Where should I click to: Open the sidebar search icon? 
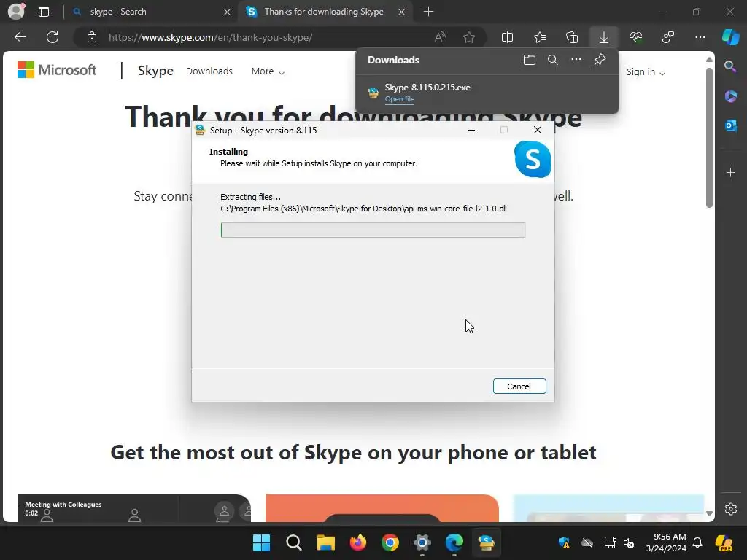click(730, 66)
